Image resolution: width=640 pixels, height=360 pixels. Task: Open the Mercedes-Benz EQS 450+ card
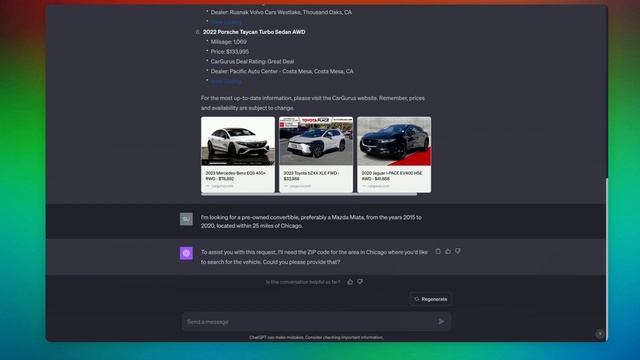point(238,154)
